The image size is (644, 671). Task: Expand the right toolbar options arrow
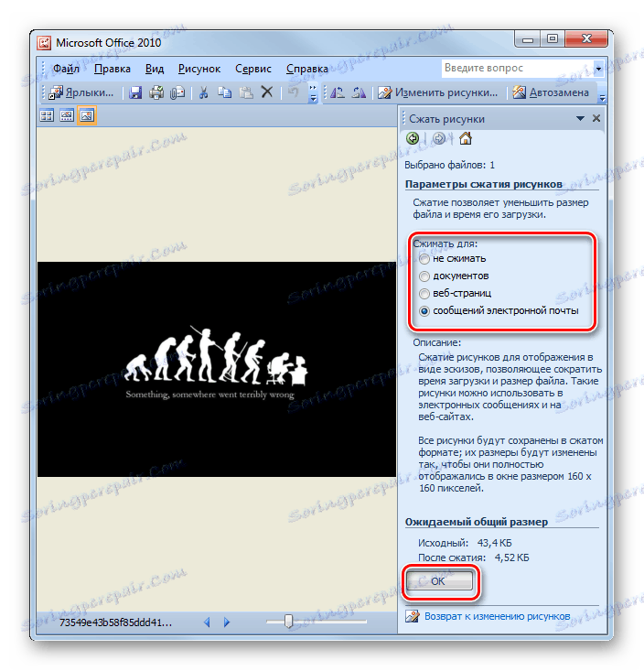click(x=602, y=92)
